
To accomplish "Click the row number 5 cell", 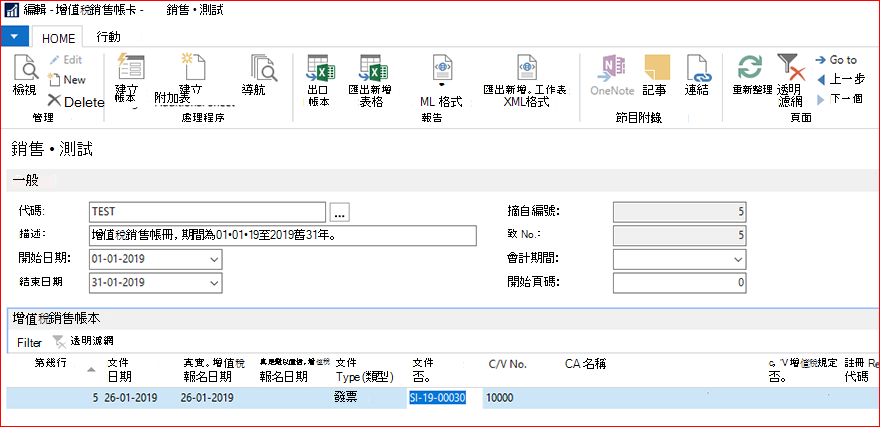I will pyautogui.click(x=95, y=398).
